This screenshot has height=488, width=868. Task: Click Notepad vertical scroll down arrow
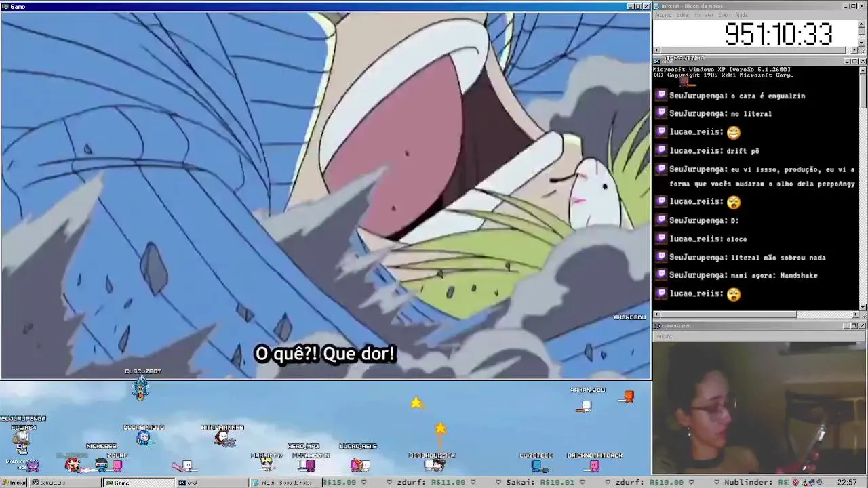click(863, 43)
